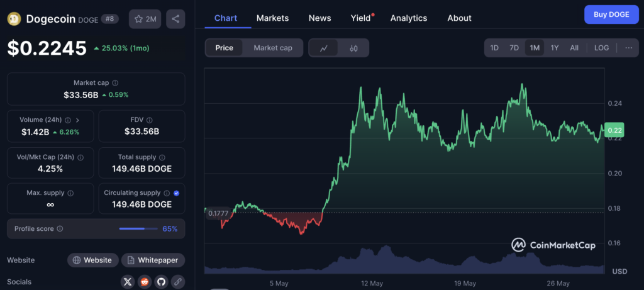Open the Reddit social link
Viewport: 644px width, 290px height.
coord(145,282)
